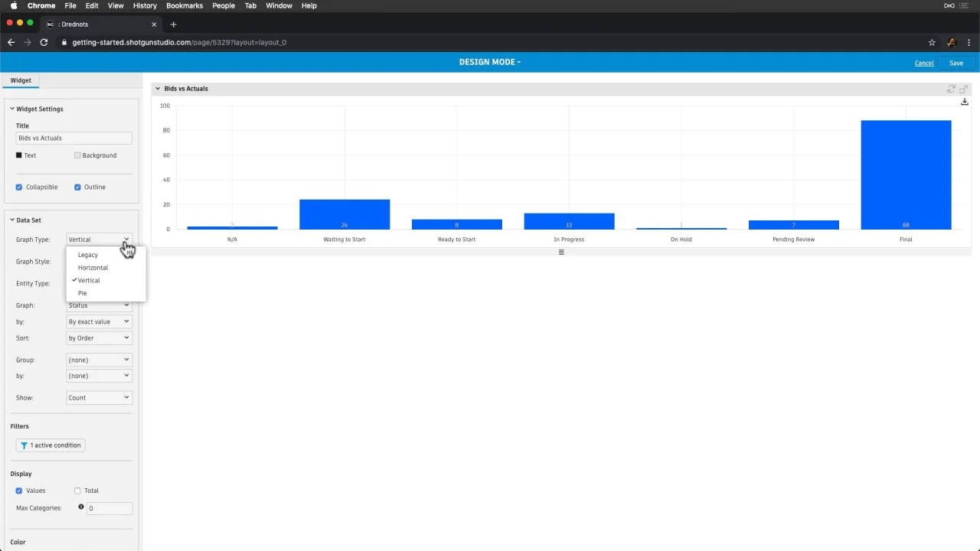980x551 pixels.
Task: Open the Sort by Order dropdown
Action: click(x=99, y=337)
